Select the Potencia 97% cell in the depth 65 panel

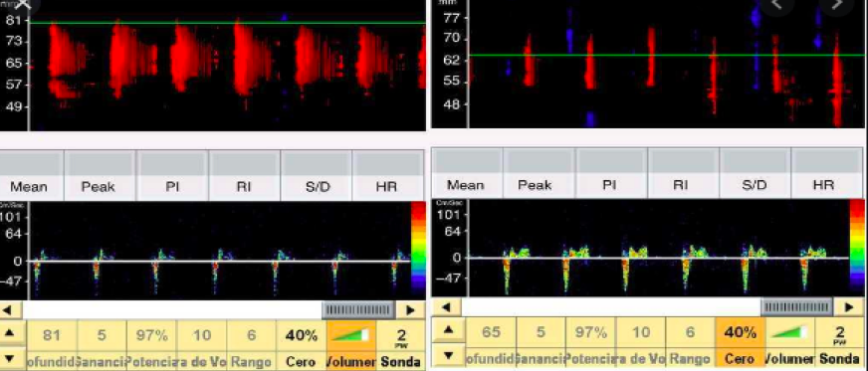click(x=591, y=342)
